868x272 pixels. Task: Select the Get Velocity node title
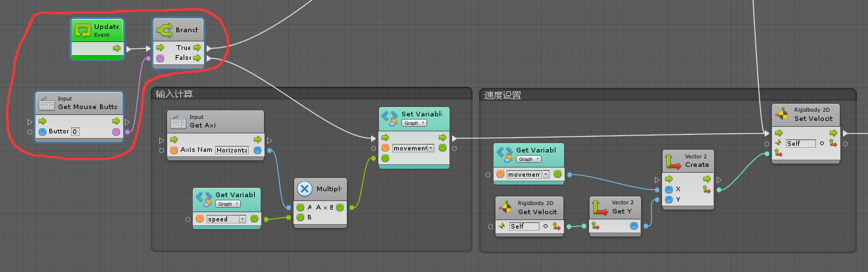(537, 211)
